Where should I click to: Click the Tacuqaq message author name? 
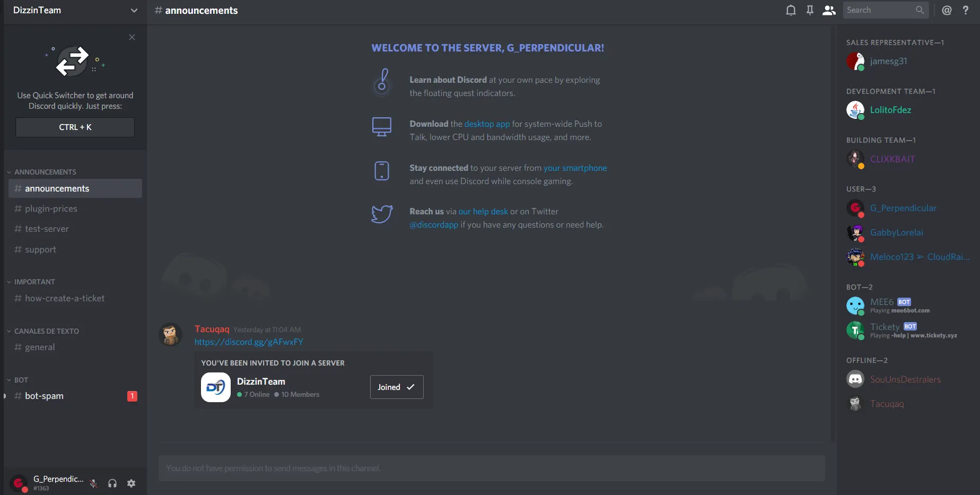212,329
